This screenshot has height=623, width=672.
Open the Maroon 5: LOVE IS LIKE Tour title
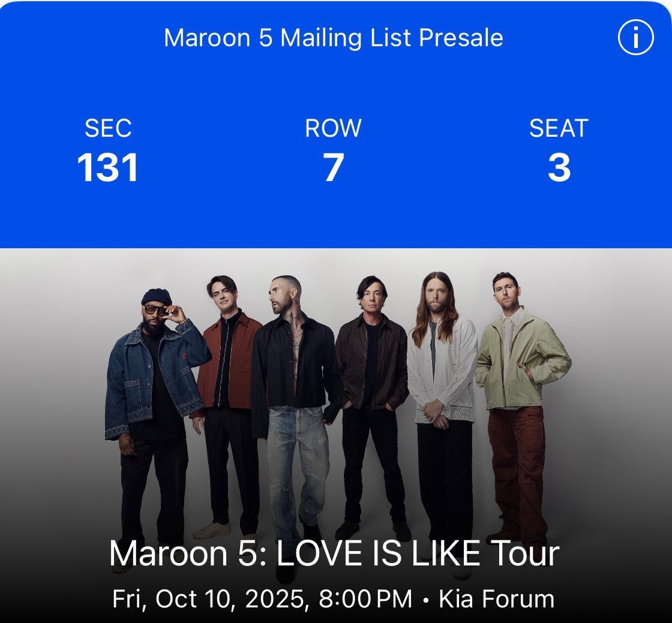click(334, 553)
